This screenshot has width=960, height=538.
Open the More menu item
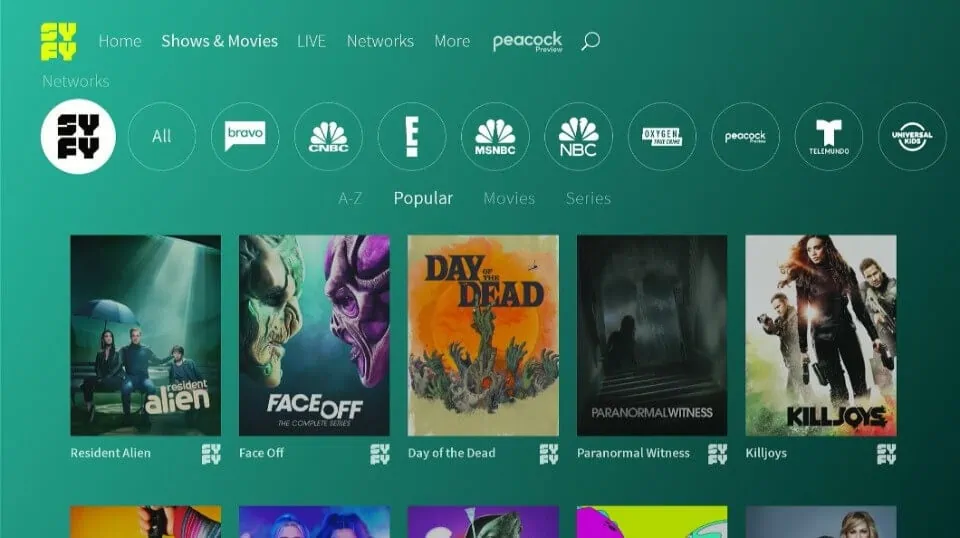pos(452,41)
